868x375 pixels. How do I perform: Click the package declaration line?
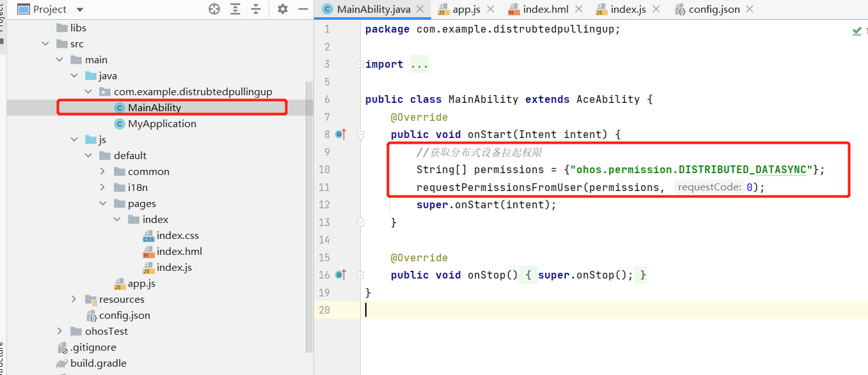coord(493,29)
